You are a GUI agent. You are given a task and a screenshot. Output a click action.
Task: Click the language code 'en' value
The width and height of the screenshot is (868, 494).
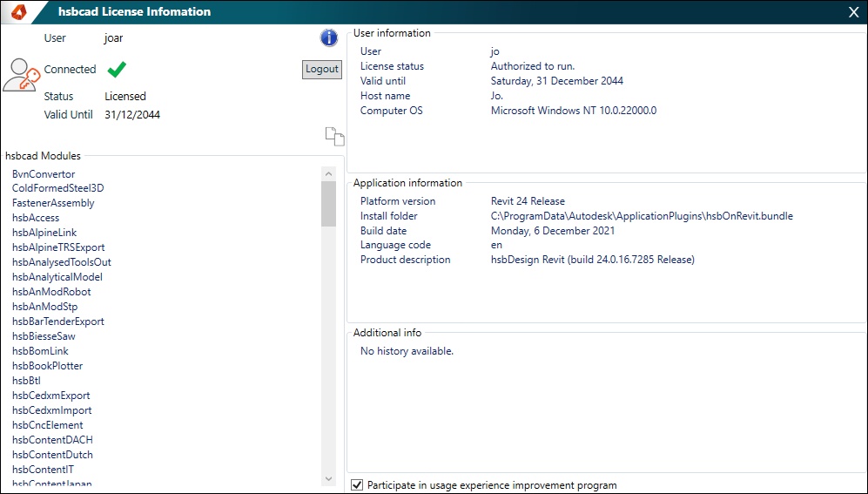(496, 246)
